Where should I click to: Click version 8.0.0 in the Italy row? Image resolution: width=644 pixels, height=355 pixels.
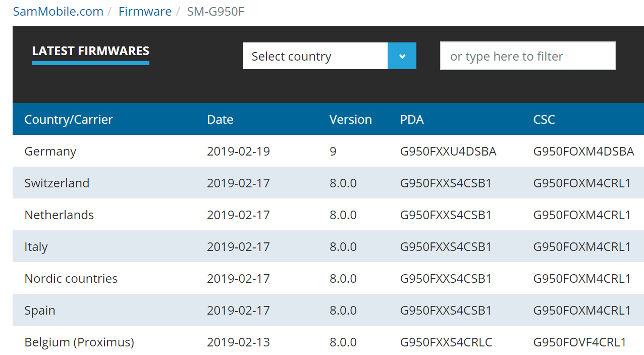[343, 247]
